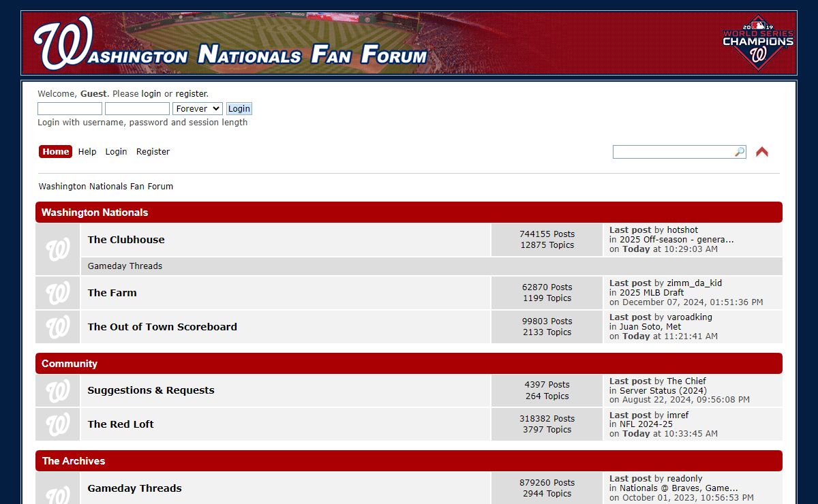Open The Farm board
The image size is (818, 504).
pyautogui.click(x=112, y=293)
